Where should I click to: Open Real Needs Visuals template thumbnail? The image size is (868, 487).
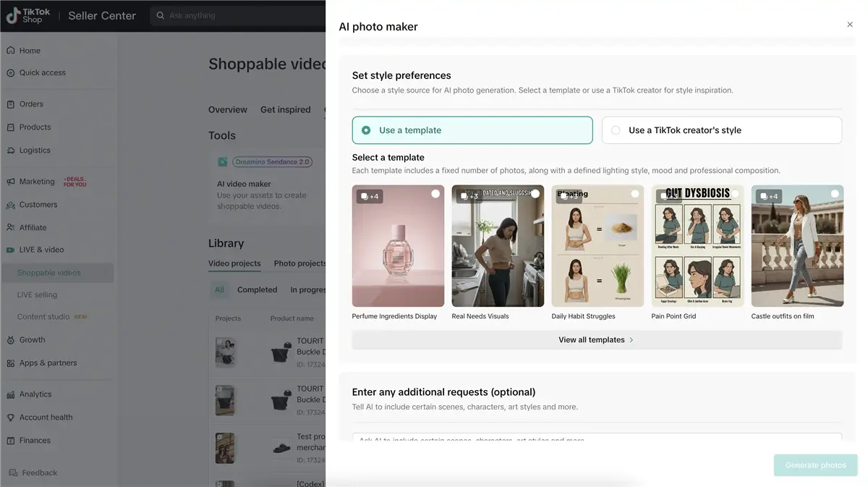point(498,246)
